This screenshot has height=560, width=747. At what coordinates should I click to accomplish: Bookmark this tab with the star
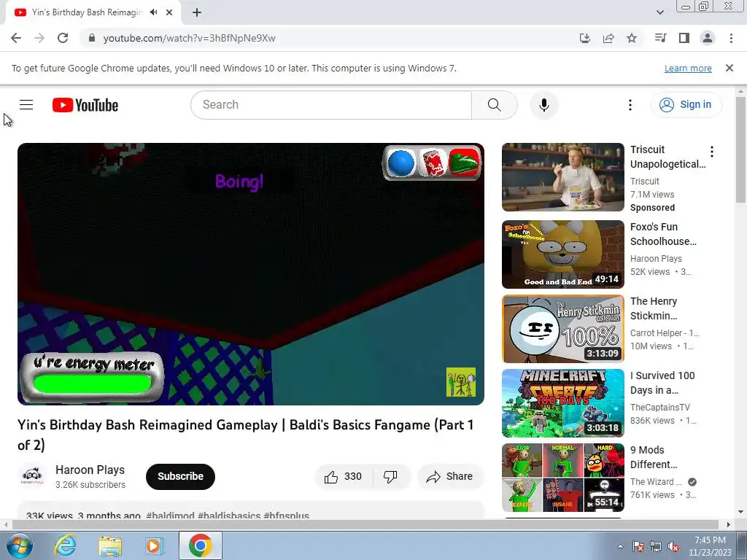pyautogui.click(x=632, y=38)
